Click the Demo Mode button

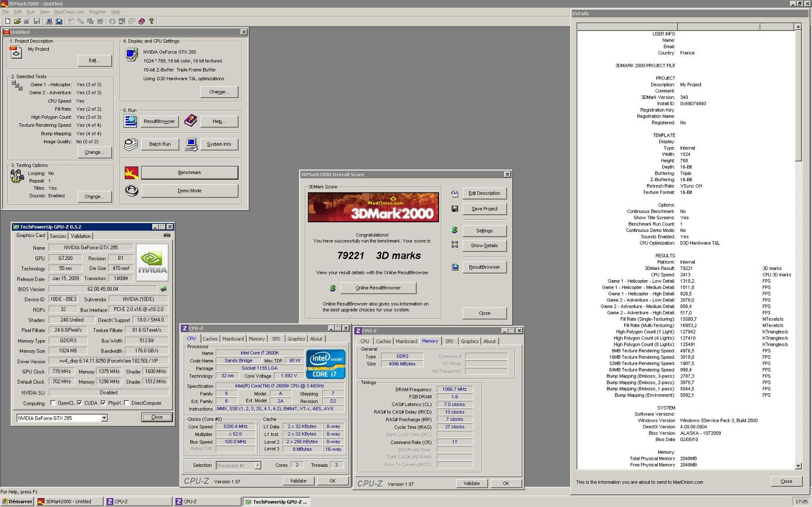click(x=189, y=191)
